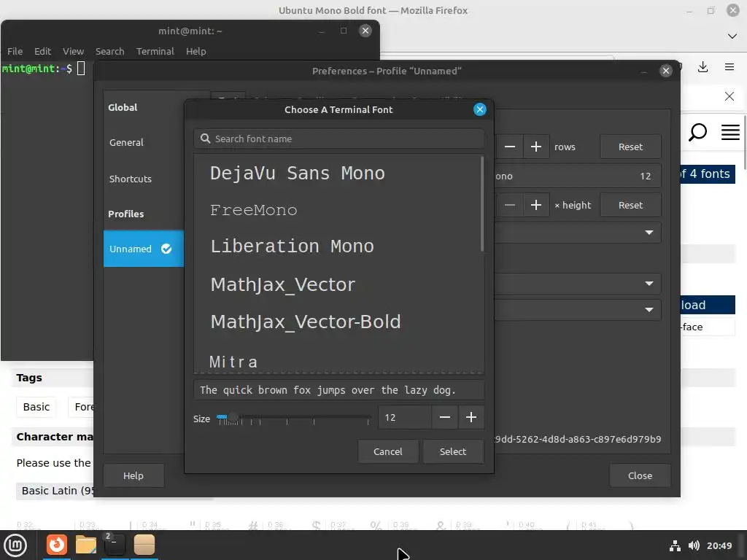This screenshot has width=747, height=560.
Task: Open Firefox downloads icon
Action: (x=703, y=67)
